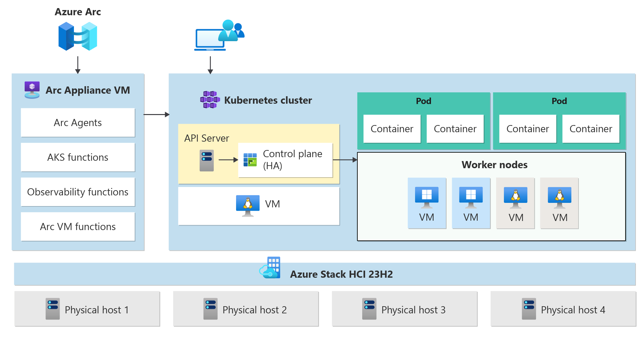
Task: Click the 'Worker nodes' heading
Action: [x=495, y=165]
